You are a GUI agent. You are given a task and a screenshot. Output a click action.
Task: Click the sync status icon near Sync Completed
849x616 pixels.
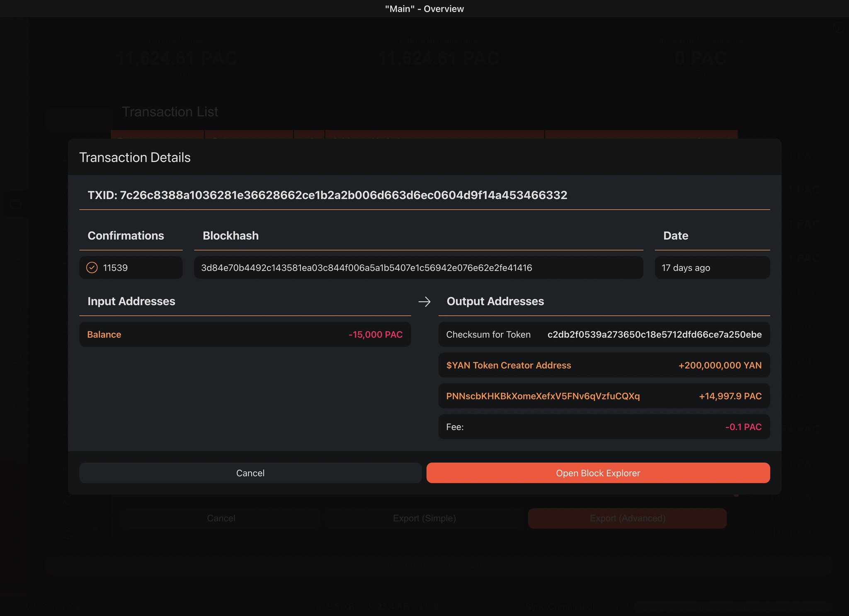[x=622, y=606]
